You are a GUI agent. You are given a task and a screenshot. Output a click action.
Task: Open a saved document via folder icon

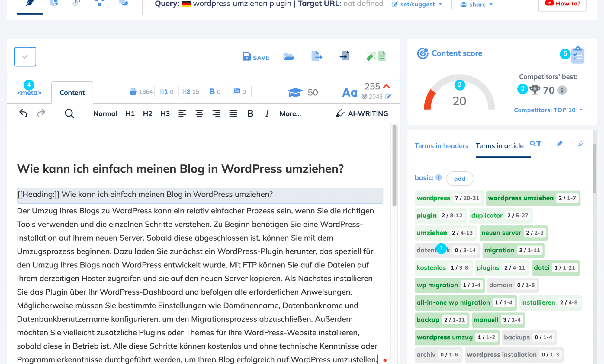(x=289, y=56)
